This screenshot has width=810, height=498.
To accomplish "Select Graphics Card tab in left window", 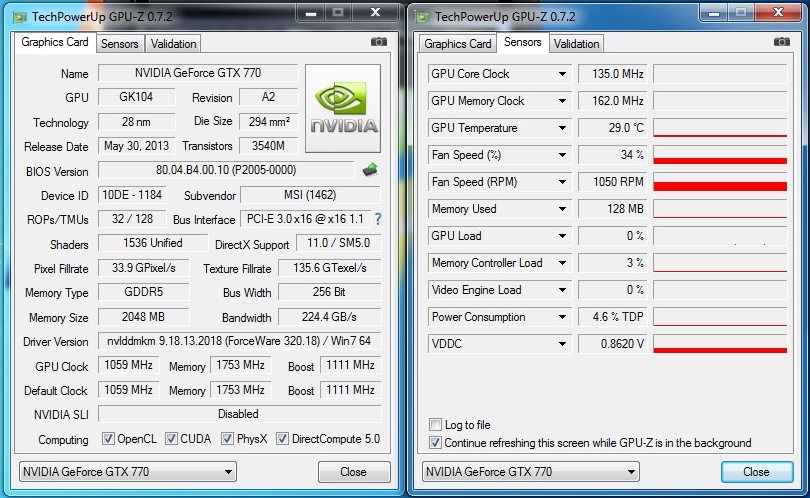I will (55, 42).
